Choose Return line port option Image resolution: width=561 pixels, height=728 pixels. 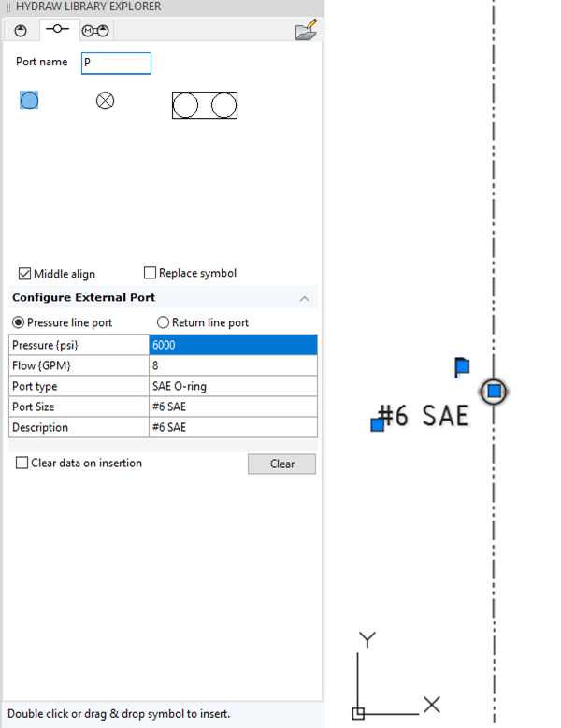[164, 322]
